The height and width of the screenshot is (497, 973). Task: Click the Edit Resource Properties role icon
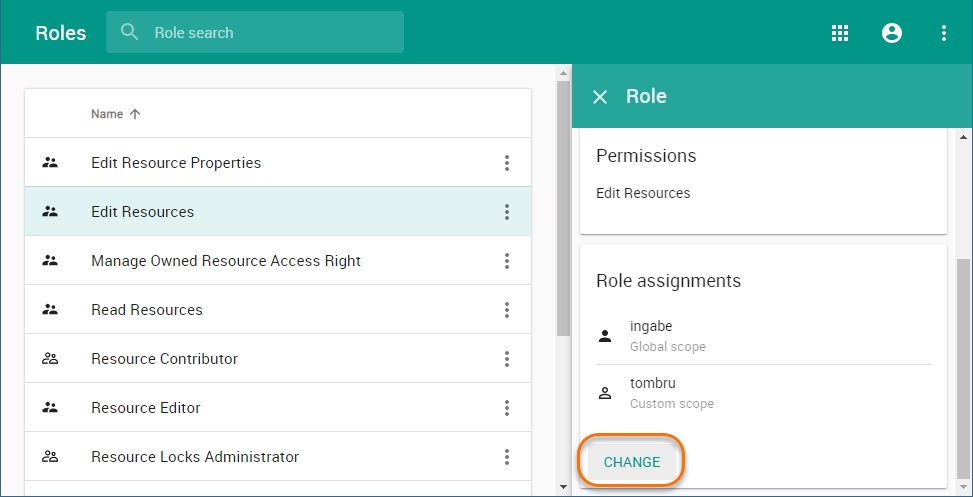tap(50, 163)
